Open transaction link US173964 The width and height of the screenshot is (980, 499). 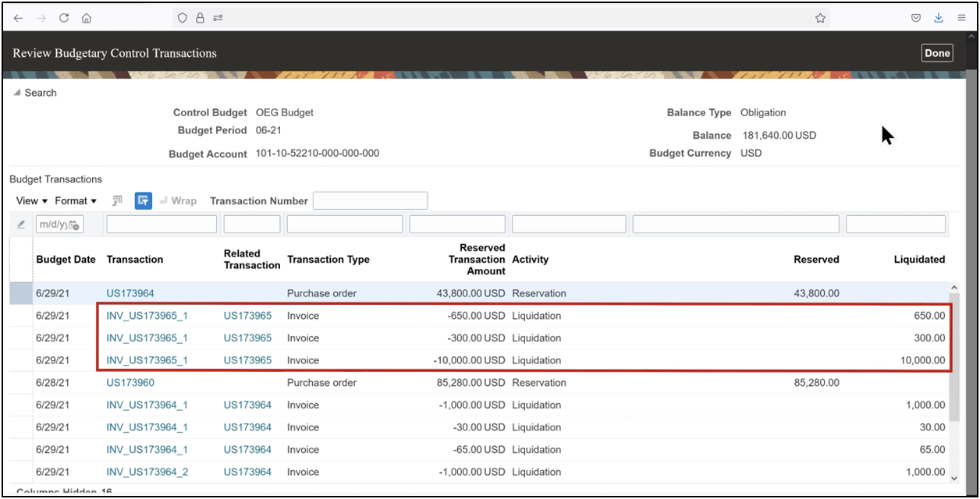pos(130,293)
